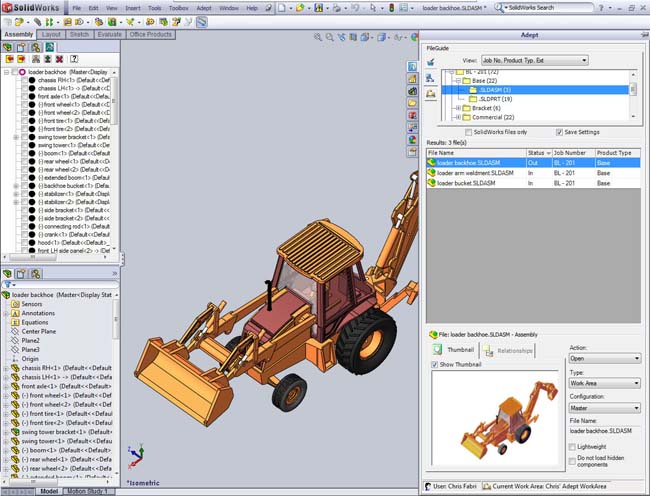Click the question mark help icon in left panel
Image resolution: width=650 pixels, height=496 pixels.
tap(74, 59)
